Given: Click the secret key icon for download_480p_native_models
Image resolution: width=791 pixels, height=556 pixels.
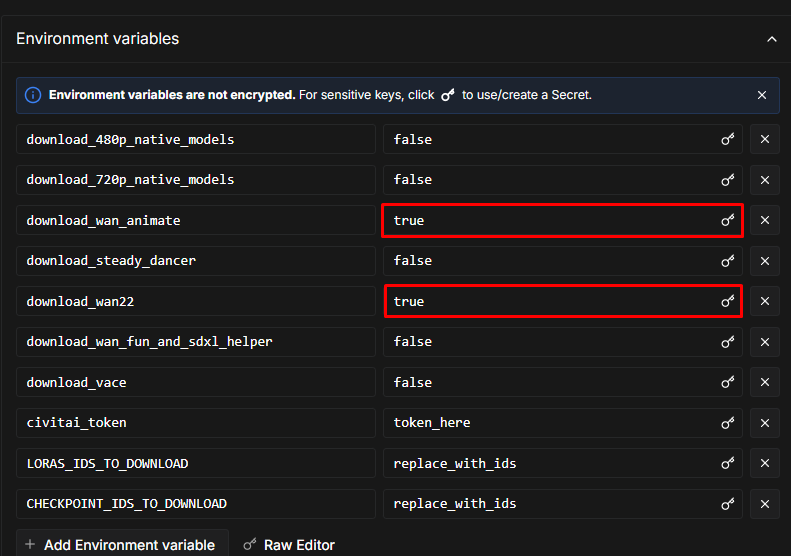Looking at the screenshot, I should click(x=728, y=139).
